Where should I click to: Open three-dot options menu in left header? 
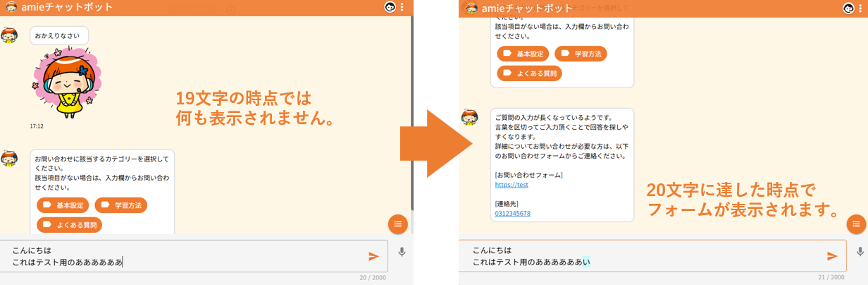pyautogui.click(x=402, y=8)
